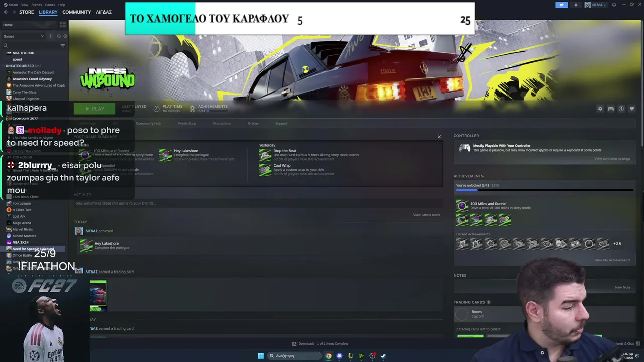Open the Cool Whip achievement icon
The height and width of the screenshot is (362, 644).
pos(265,170)
